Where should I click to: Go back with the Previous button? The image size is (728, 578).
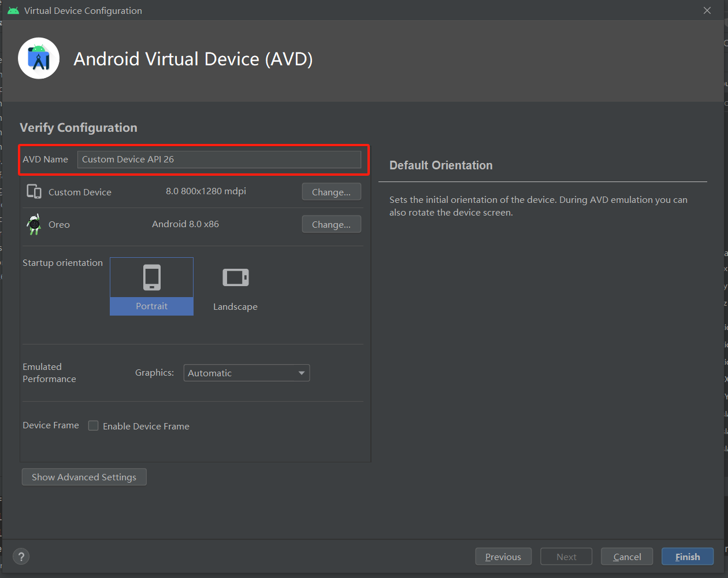503,557
